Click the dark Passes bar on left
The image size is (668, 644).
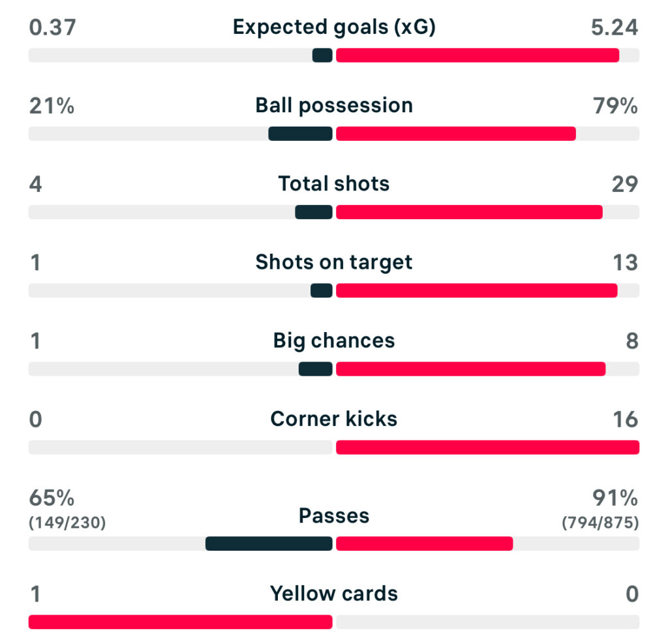(269, 544)
